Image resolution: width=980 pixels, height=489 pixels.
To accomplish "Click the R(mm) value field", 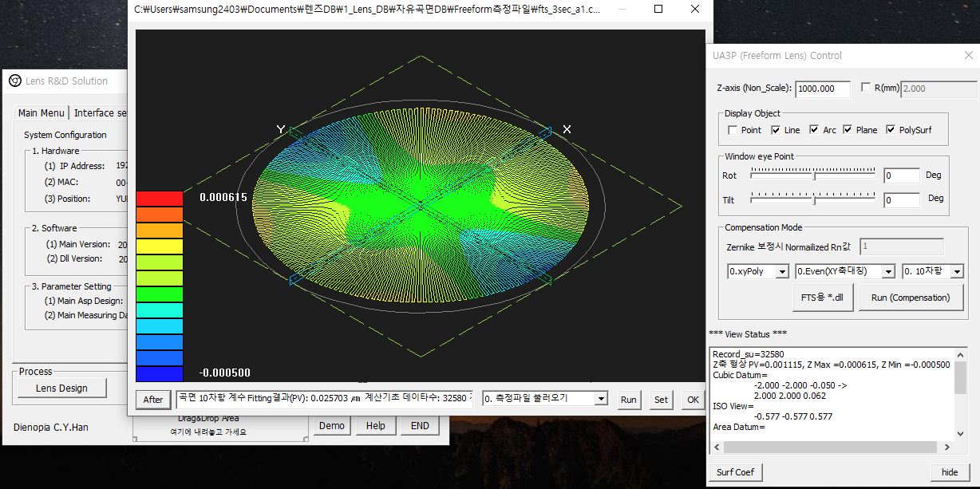I will 939,89.
